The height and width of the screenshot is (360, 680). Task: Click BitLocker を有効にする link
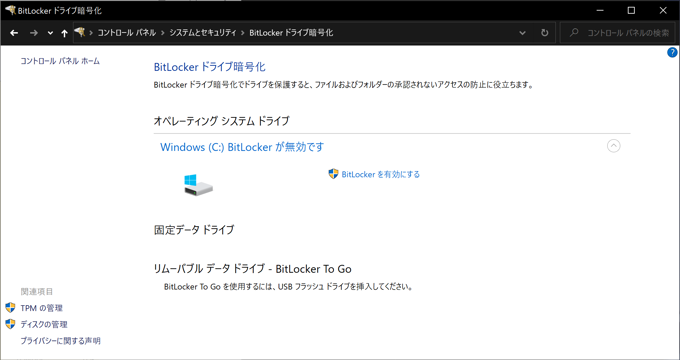(381, 174)
